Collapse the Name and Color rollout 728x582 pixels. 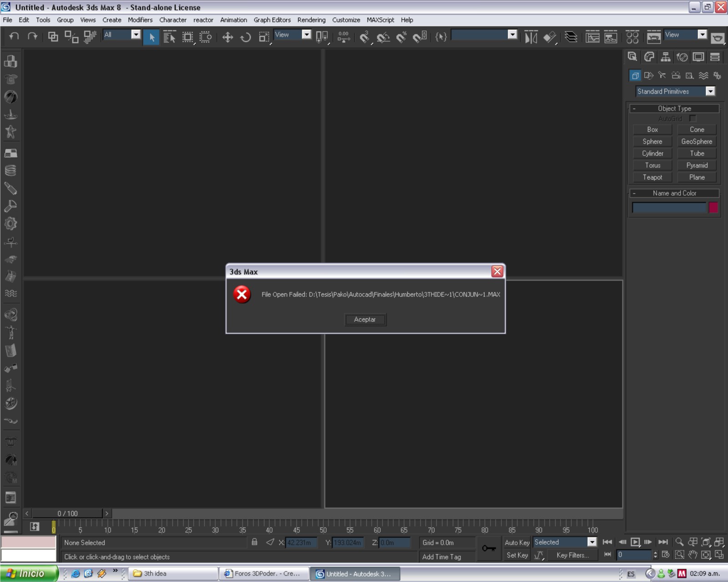click(674, 193)
